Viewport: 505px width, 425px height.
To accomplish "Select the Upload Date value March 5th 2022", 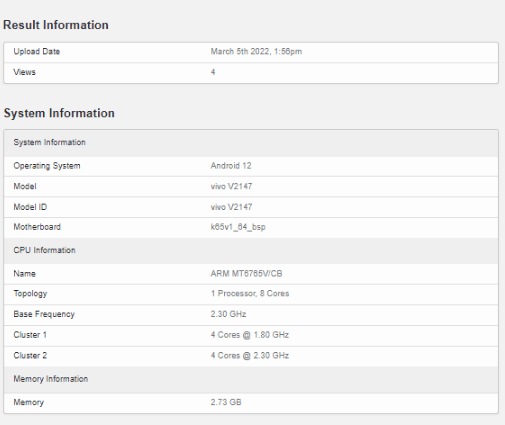I will (x=256, y=52).
